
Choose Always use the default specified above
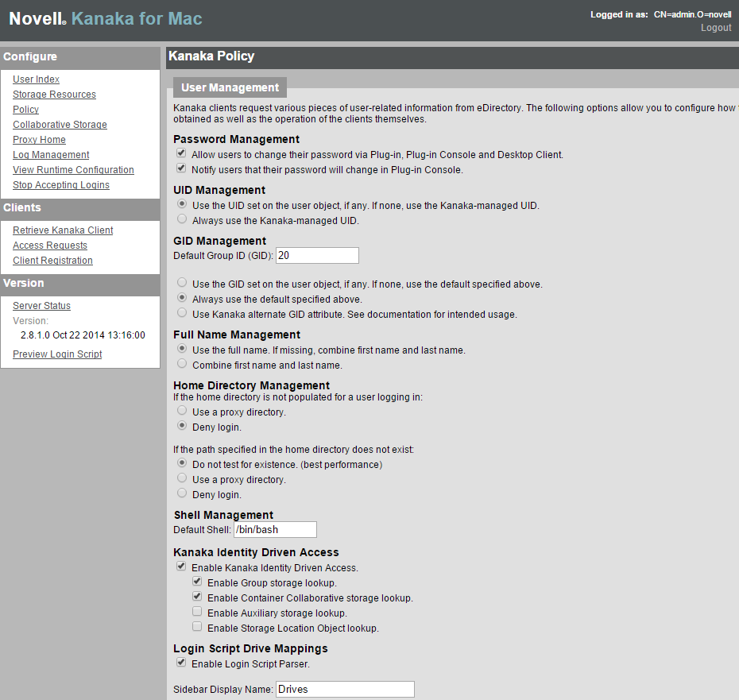click(182, 298)
